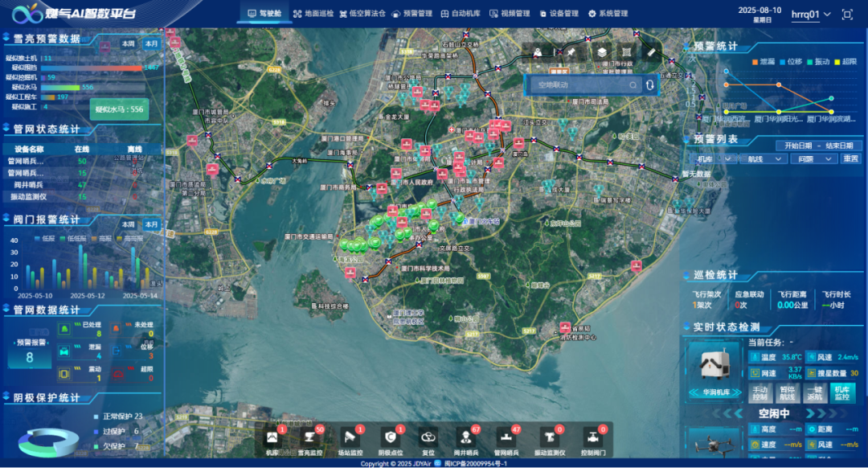The height and width of the screenshot is (468, 868).
Task: Switch 雪亮预警数据 to 本周
Action: (129, 43)
